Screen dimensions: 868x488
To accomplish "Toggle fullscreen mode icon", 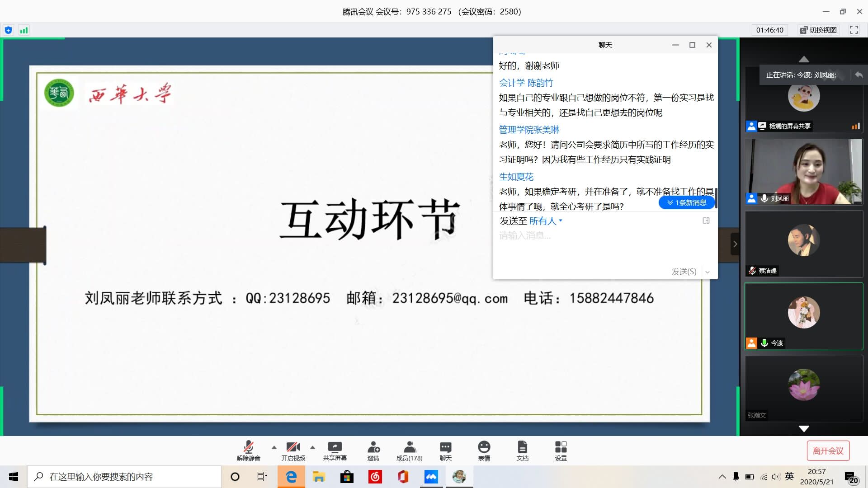I will [x=854, y=30].
